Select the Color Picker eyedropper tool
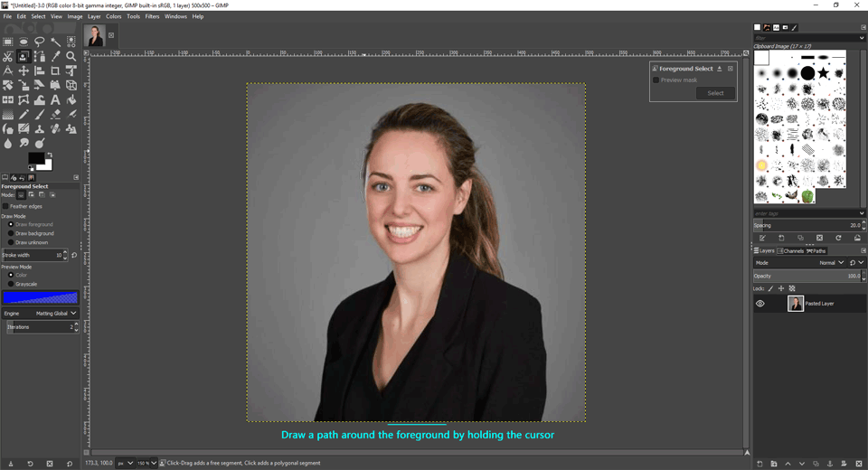This screenshot has height=470, width=868. pyautogui.click(x=55, y=56)
